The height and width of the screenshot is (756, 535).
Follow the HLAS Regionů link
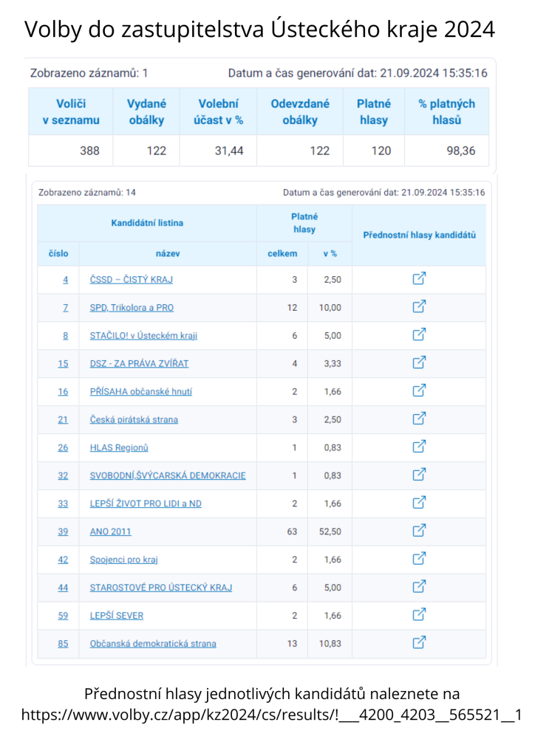(x=119, y=447)
